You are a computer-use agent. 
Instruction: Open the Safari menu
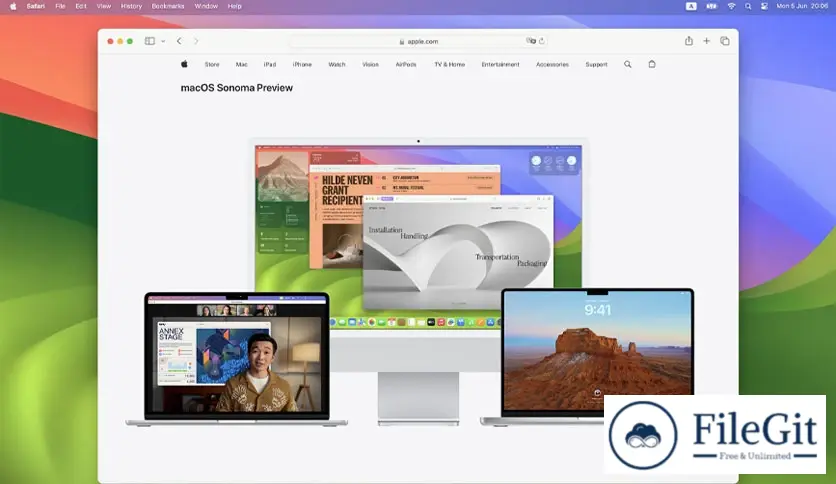tap(36, 6)
